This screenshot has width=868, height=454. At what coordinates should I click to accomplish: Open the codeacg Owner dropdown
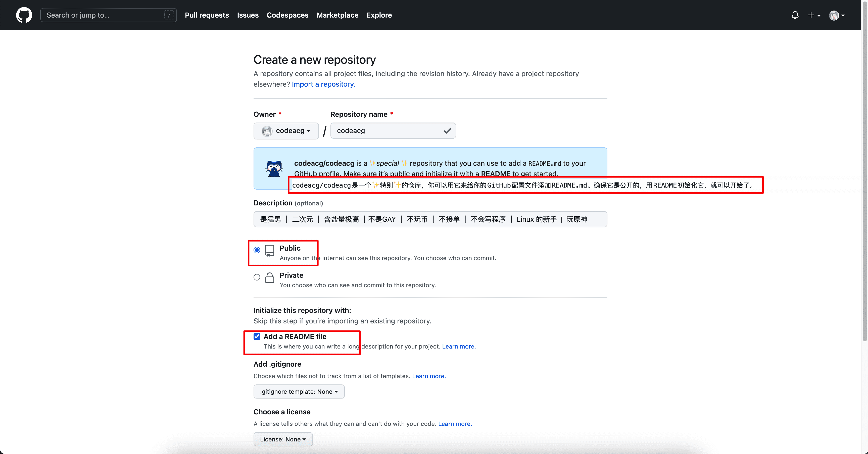(x=286, y=131)
